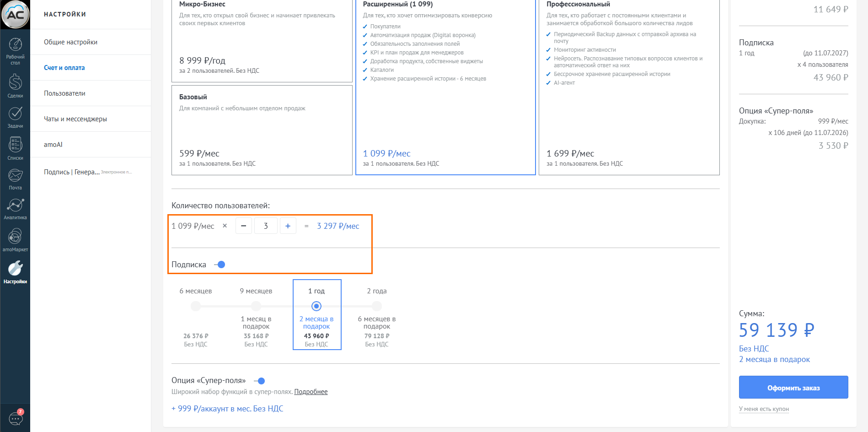Select the Расширенный (1 099) tariff card
The height and width of the screenshot is (432, 868).
click(445, 87)
